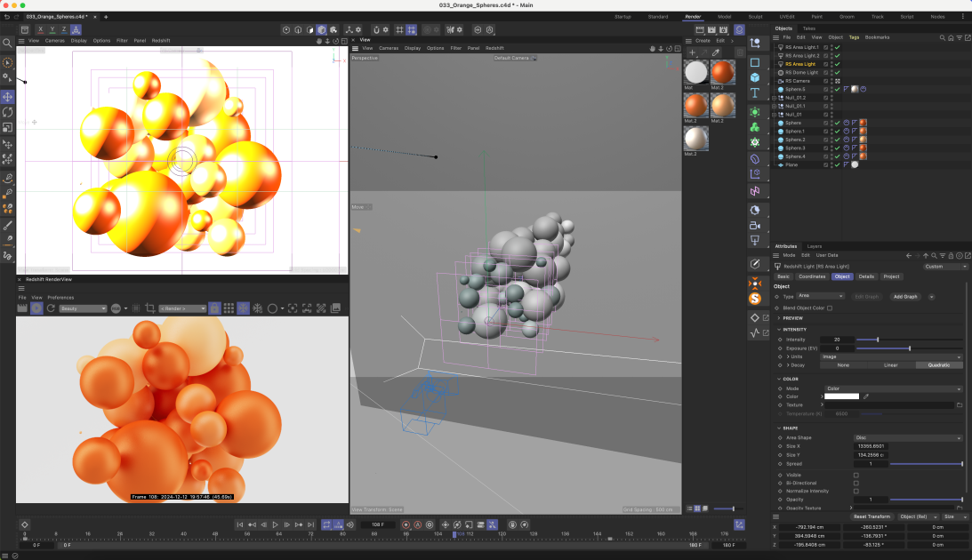Click the Add Graph button

905,297
